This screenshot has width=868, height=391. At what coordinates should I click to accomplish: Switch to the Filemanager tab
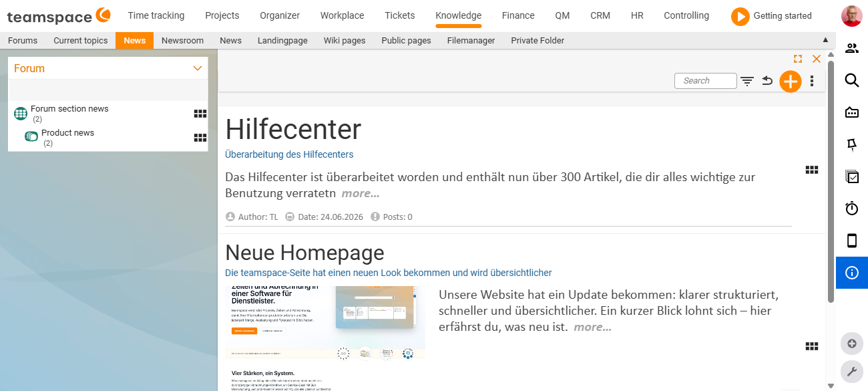471,40
